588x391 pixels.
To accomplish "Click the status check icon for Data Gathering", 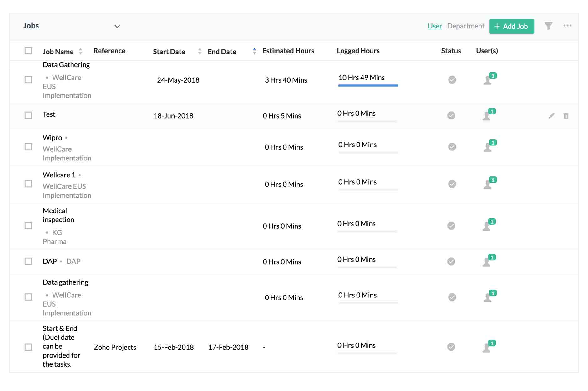I will tap(452, 80).
